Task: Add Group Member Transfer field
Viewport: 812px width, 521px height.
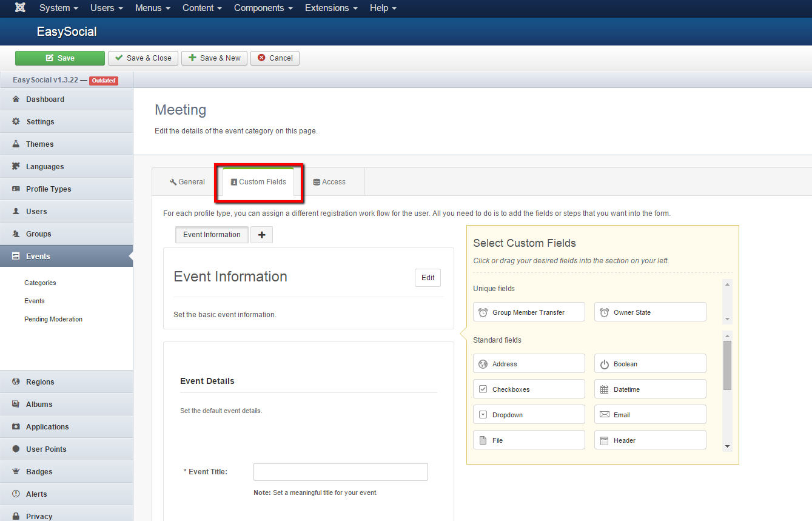Action: click(x=529, y=312)
